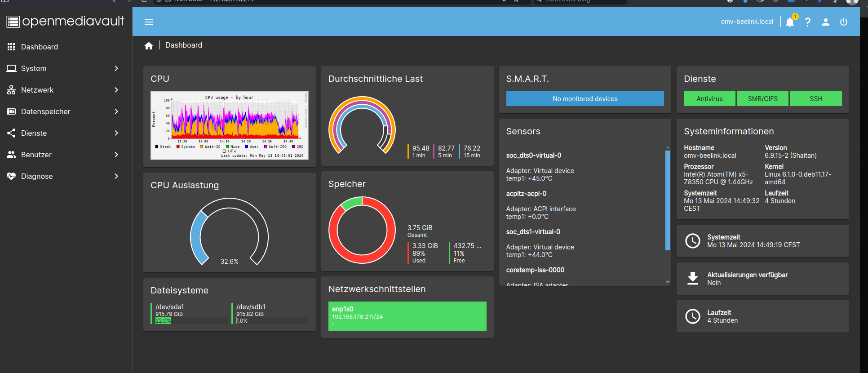Click sensor entry coretemp-isa-0000
868x373 pixels.
[x=535, y=270]
